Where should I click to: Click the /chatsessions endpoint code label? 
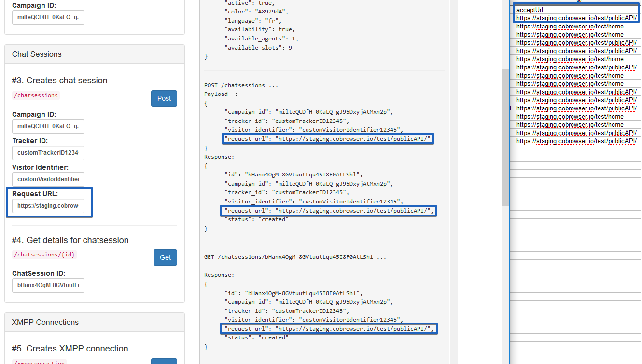point(36,95)
